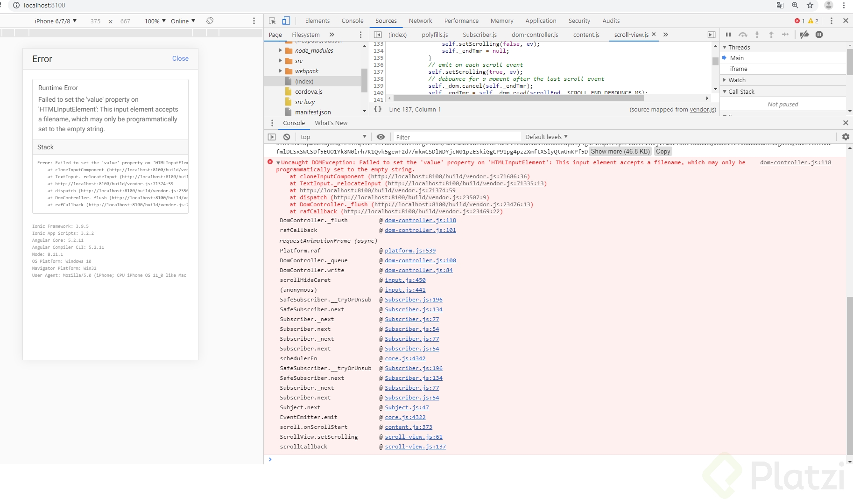Pretty print the source with braces icon
The image size is (853, 504).
click(x=378, y=109)
